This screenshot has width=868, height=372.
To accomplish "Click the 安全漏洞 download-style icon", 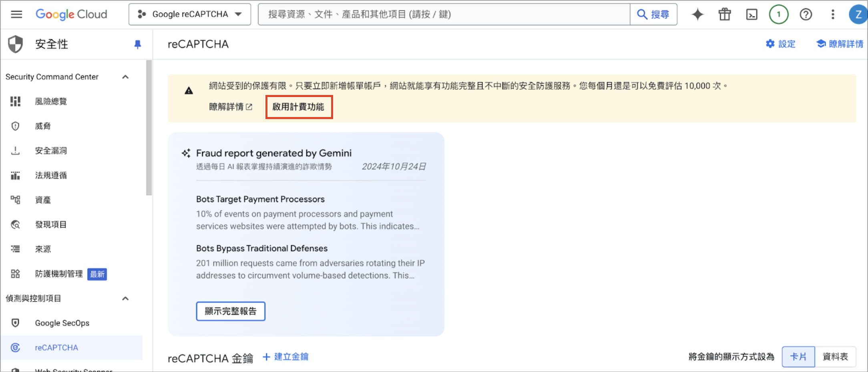I will click(15, 151).
